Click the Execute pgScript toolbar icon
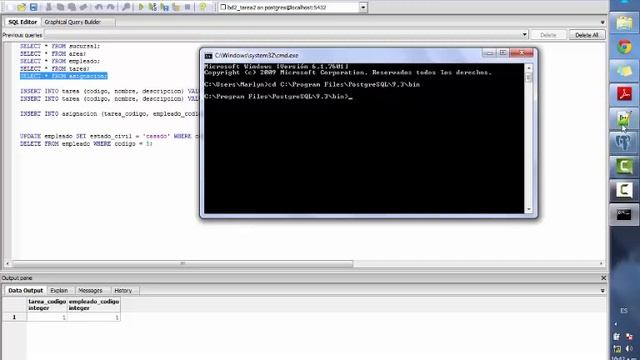This screenshot has height=360, width=640. pos(153,7)
